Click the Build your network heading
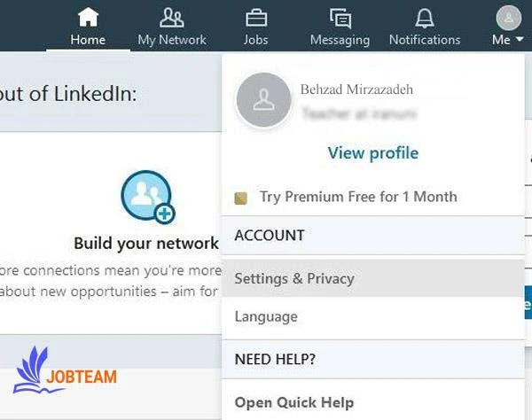The image size is (532, 420). pos(145,243)
